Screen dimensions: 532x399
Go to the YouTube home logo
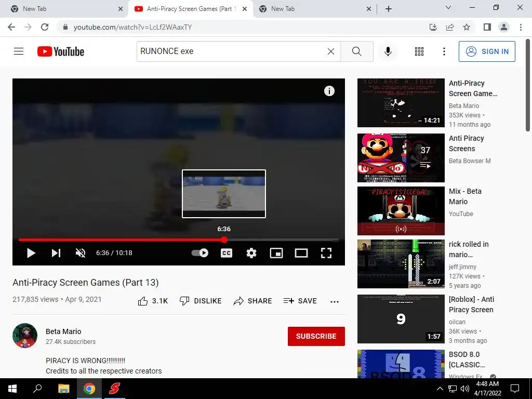pos(61,51)
